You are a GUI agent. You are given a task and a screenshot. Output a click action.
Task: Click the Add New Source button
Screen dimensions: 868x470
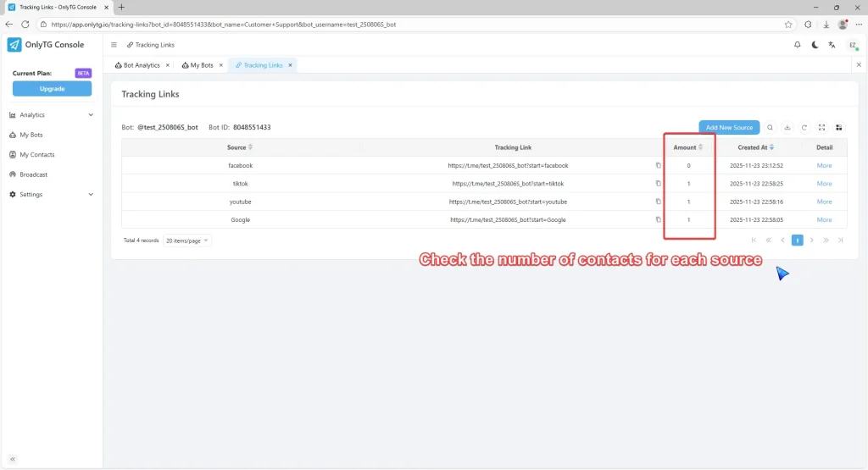coord(729,128)
